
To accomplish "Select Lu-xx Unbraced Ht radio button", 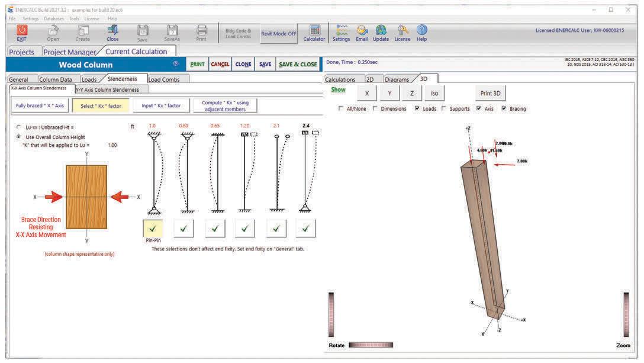I will coord(18,127).
